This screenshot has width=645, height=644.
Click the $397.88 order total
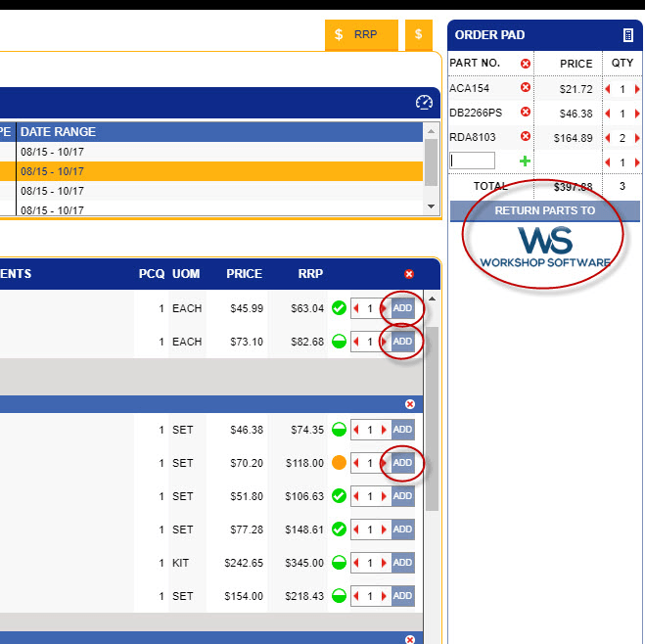(573, 187)
